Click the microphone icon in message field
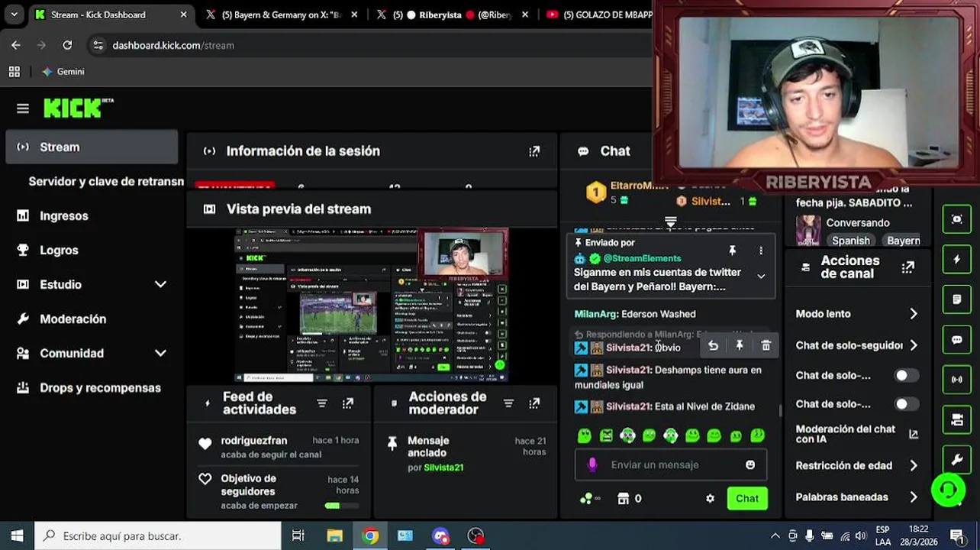The height and width of the screenshot is (550, 980). [592, 464]
